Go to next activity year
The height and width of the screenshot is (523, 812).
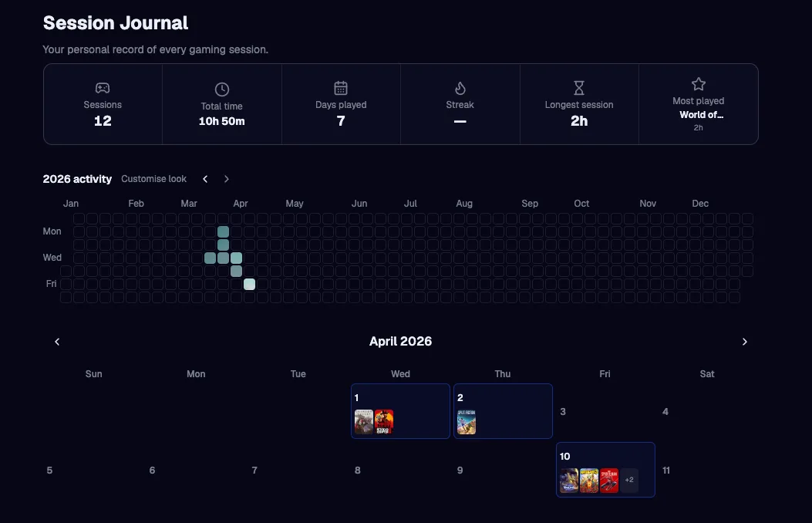(x=227, y=179)
